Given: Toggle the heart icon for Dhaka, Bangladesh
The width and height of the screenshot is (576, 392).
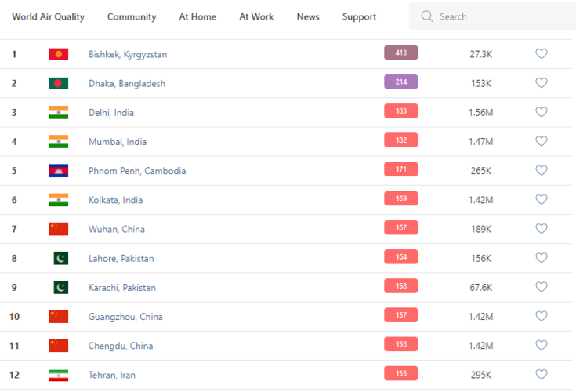Looking at the screenshot, I should (x=541, y=83).
